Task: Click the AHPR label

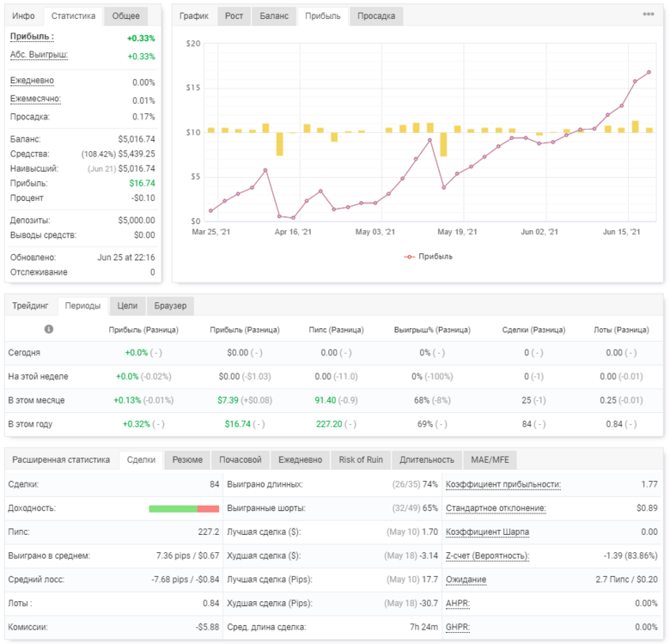Action: (x=458, y=604)
